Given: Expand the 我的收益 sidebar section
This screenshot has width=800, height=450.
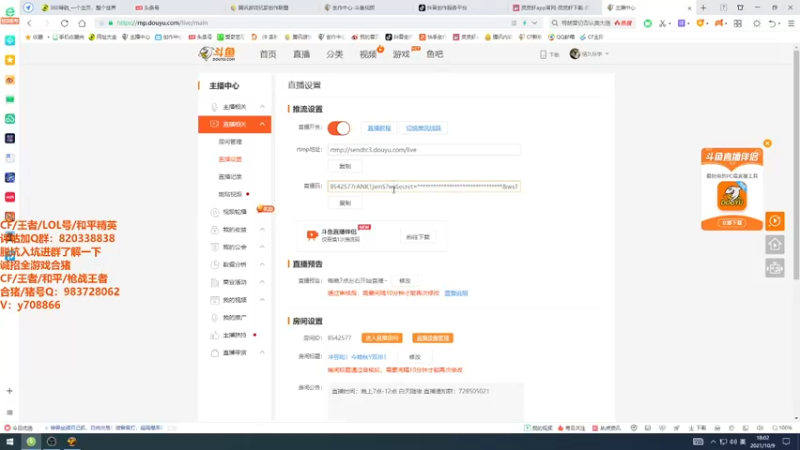Looking at the screenshot, I should point(262,230).
